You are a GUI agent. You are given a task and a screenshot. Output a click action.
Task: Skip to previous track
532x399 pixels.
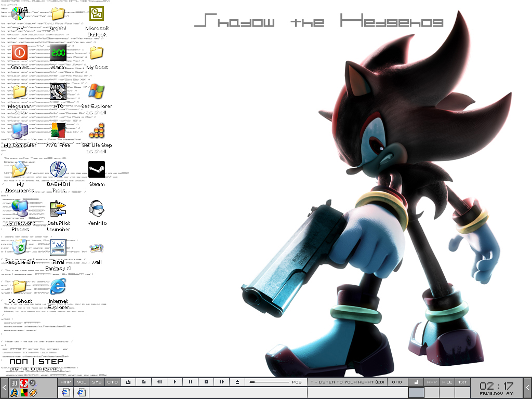(x=159, y=382)
